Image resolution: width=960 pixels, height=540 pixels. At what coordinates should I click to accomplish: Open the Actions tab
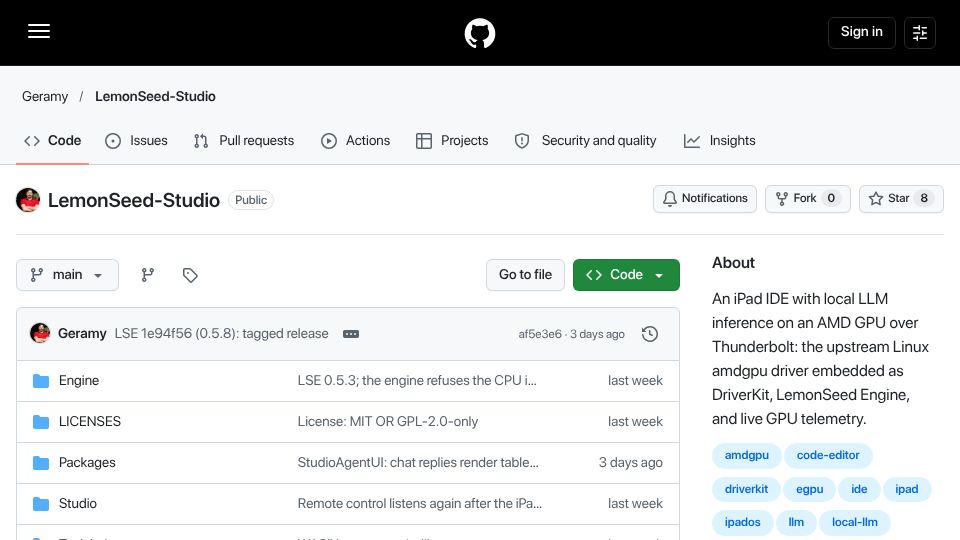355,141
